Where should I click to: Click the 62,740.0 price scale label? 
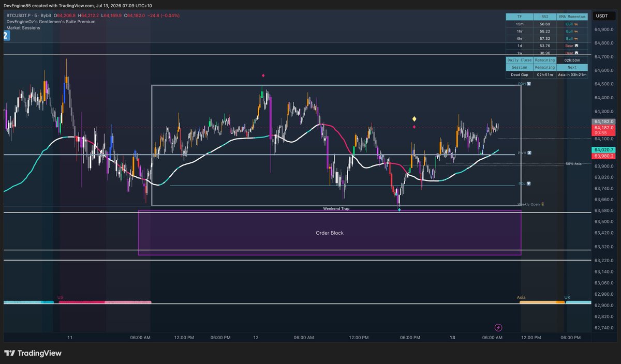coord(603,327)
